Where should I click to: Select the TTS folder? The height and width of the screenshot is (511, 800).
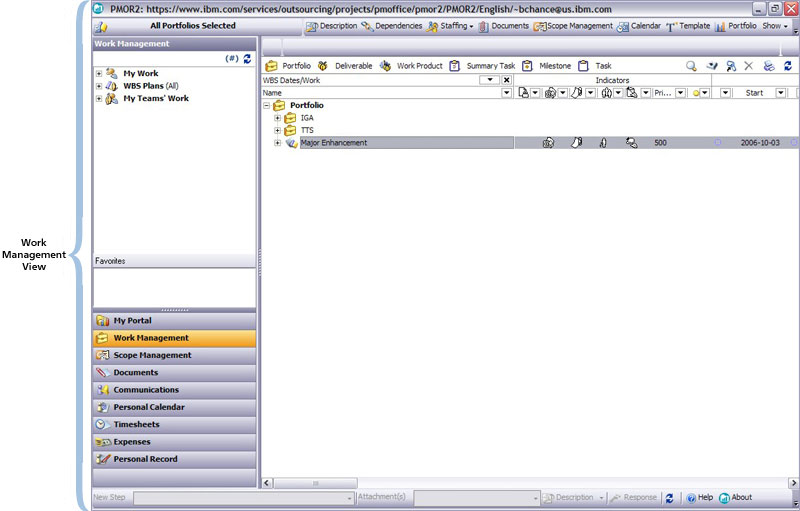pos(307,131)
